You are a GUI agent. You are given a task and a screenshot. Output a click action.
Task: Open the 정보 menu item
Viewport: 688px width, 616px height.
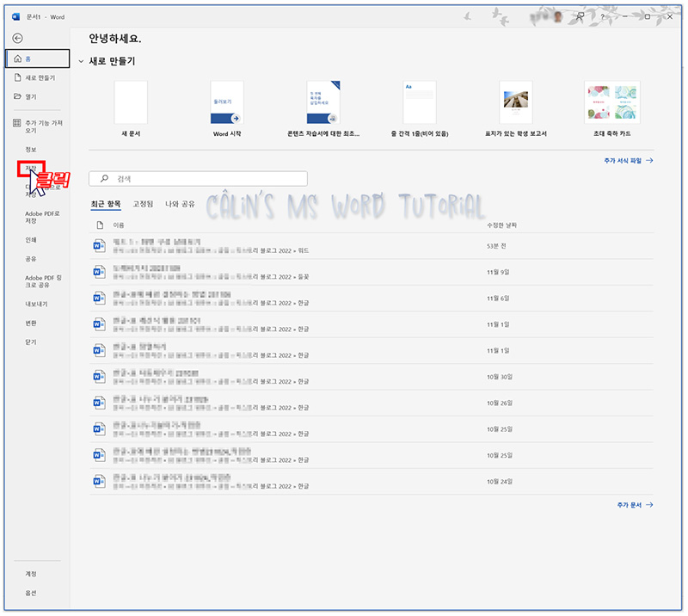point(31,150)
